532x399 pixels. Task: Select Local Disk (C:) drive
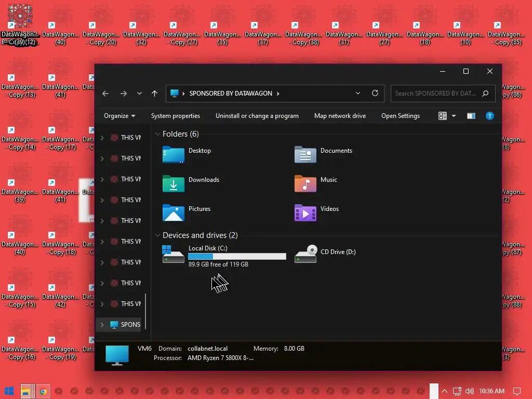coord(224,256)
